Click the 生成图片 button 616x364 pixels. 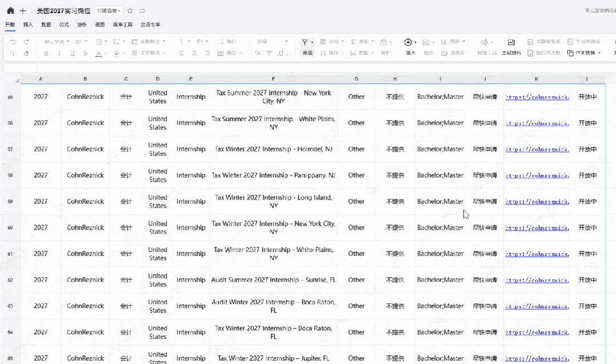[x=511, y=47]
